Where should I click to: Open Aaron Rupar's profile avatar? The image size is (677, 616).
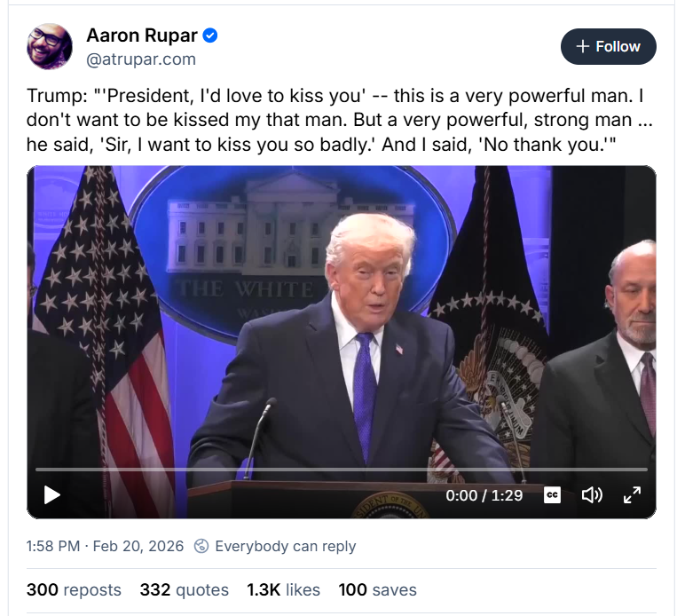click(50, 47)
